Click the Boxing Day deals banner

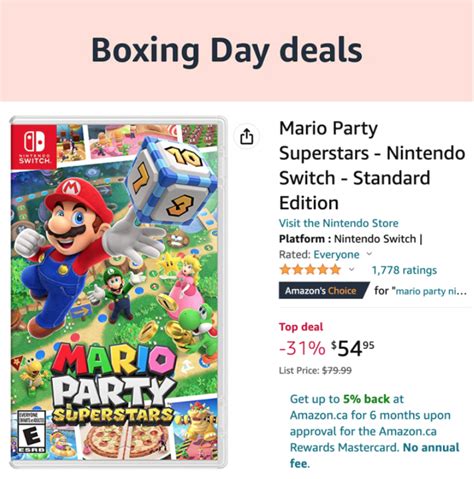point(237,50)
